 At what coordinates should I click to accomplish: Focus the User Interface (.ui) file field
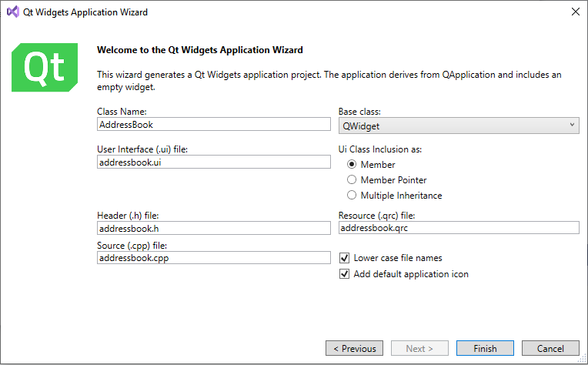pyautogui.click(x=214, y=162)
